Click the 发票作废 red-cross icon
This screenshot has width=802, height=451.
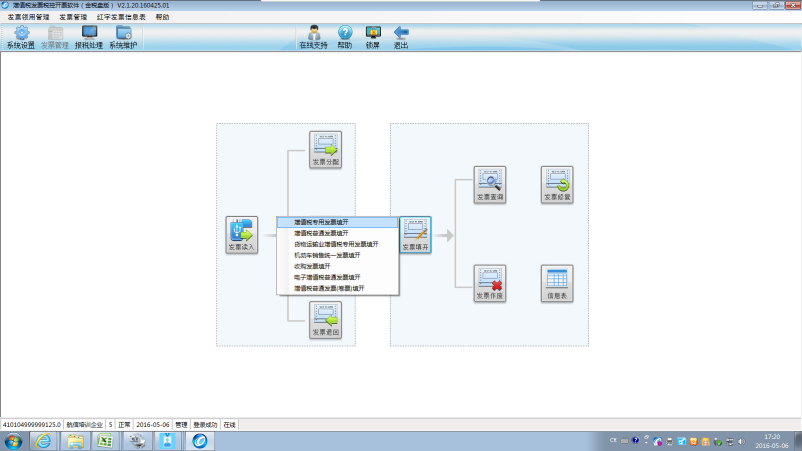[x=489, y=283]
